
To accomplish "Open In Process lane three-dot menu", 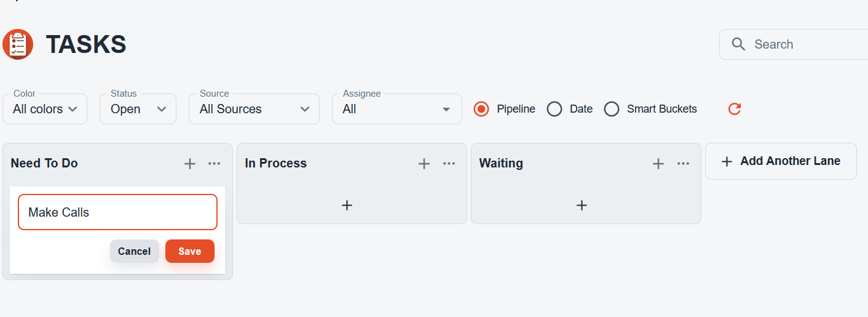I will coord(449,163).
